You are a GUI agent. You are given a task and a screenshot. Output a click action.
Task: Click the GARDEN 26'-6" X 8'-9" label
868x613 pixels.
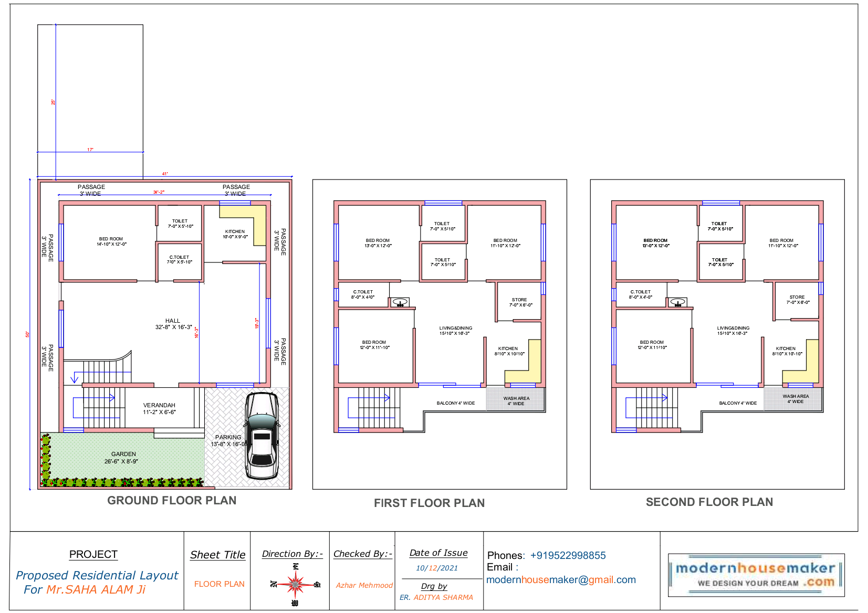pos(121,458)
